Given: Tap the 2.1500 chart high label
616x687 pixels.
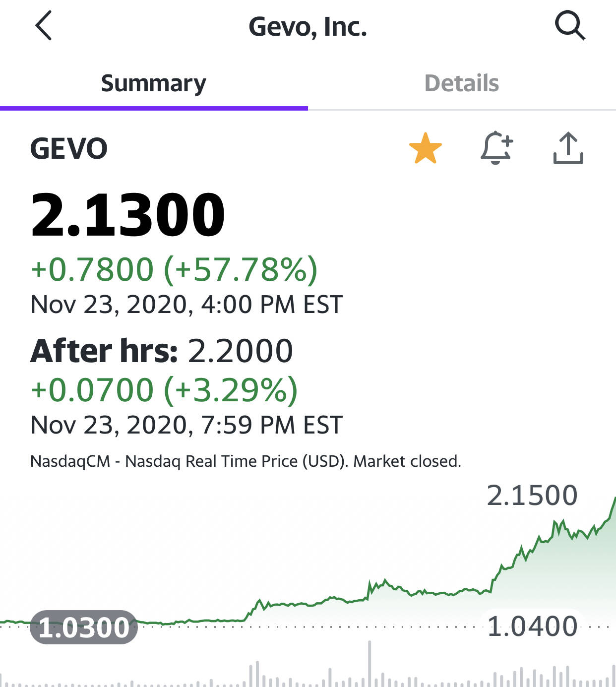Looking at the screenshot, I should (532, 495).
